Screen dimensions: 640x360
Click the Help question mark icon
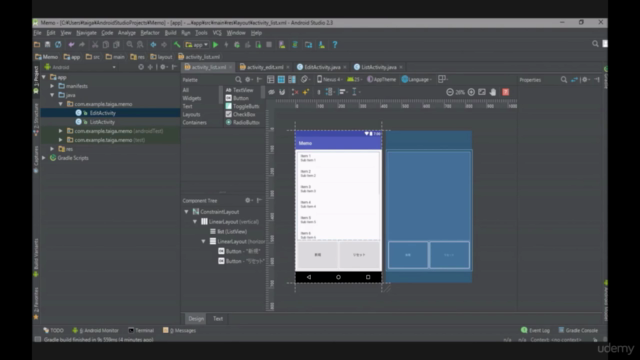click(x=335, y=44)
